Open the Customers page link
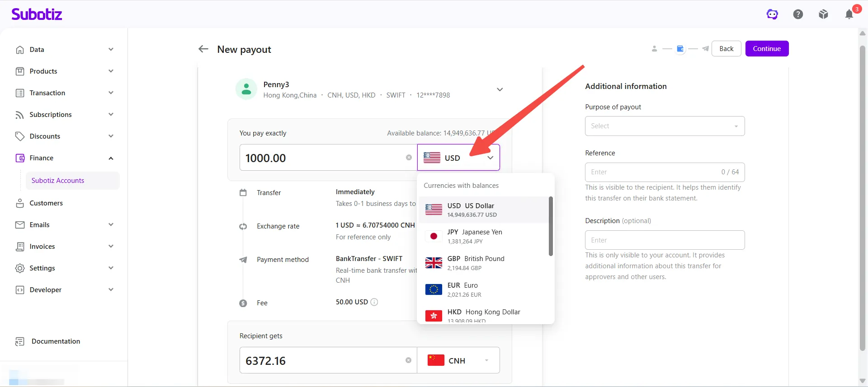This screenshot has width=868, height=387. (x=46, y=203)
